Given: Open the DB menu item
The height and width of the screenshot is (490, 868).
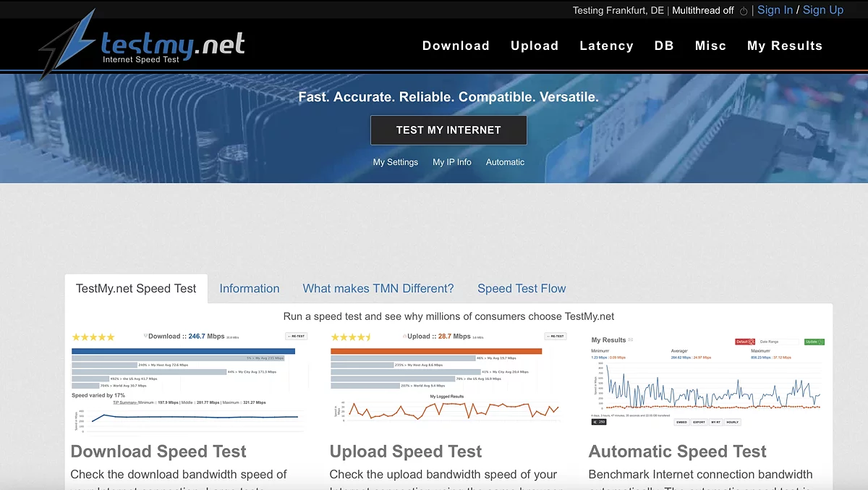Looking at the screenshot, I should pyautogui.click(x=664, y=46).
